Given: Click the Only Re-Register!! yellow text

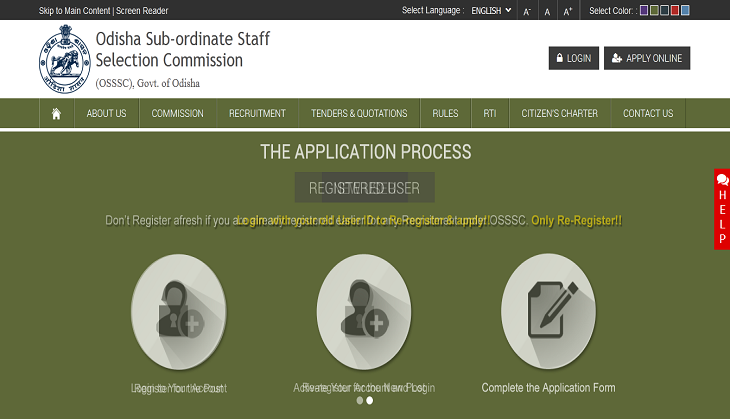Looking at the screenshot, I should (576, 220).
